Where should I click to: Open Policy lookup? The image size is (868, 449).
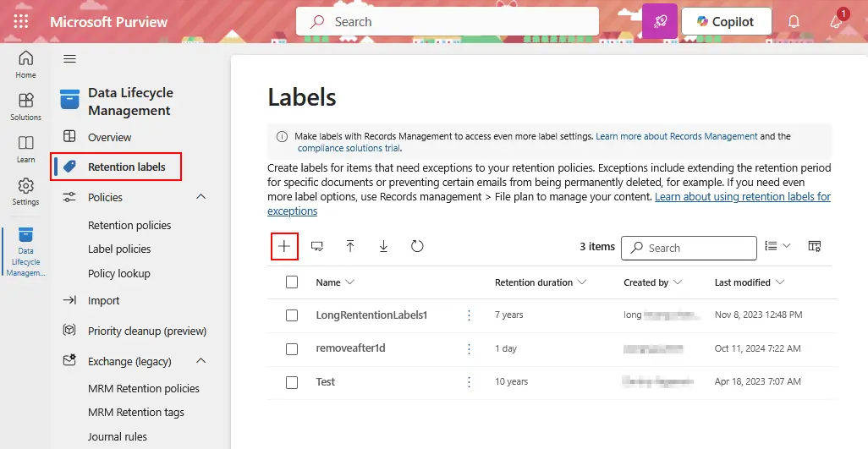[x=119, y=273]
